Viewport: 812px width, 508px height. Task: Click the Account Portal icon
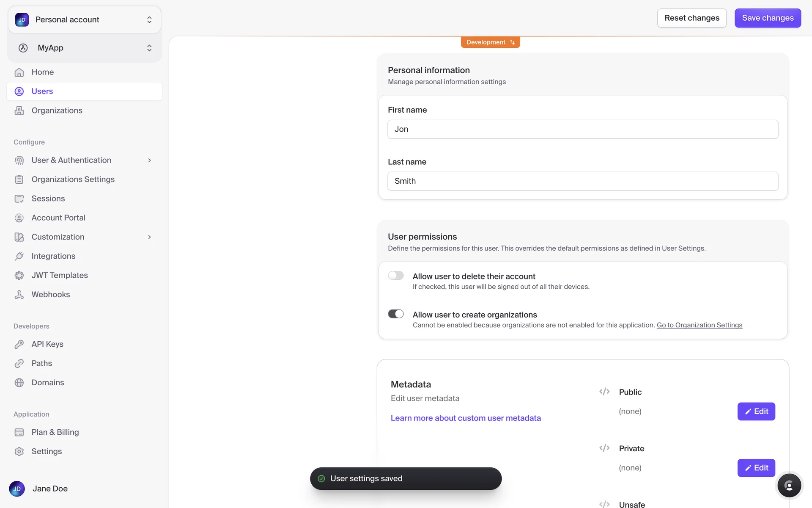(x=19, y=218)
